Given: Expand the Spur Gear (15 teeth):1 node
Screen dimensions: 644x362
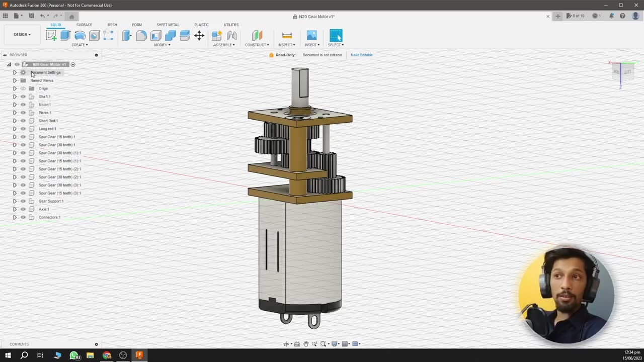Looking at the screenshot, I should [15, 137].
